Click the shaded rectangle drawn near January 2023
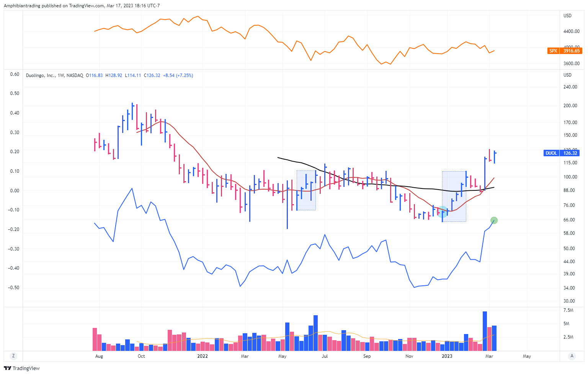The image size is (588, 375). point(454,196)
